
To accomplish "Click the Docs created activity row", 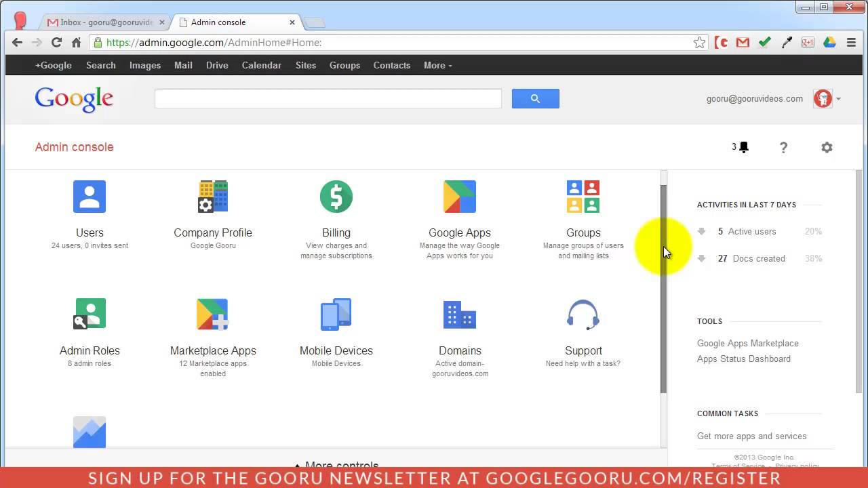I will click(x=759, y=259).
